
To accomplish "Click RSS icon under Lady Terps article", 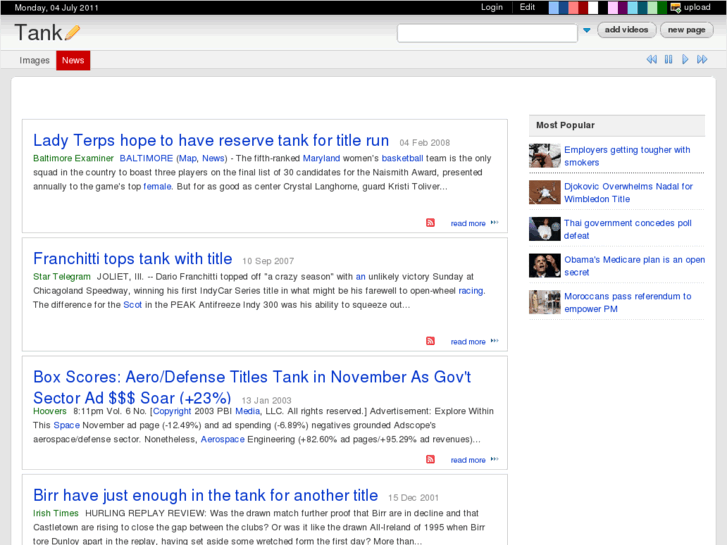I will coord(430,223).
